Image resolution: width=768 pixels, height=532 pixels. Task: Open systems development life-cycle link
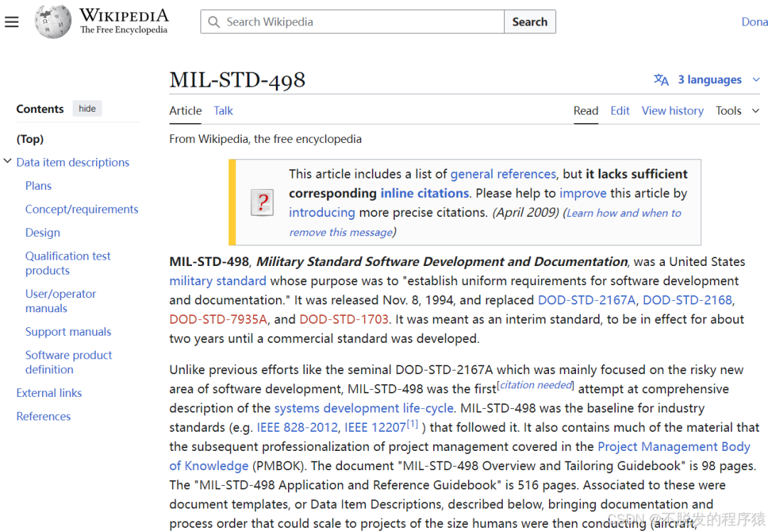(x=364, y=408)
